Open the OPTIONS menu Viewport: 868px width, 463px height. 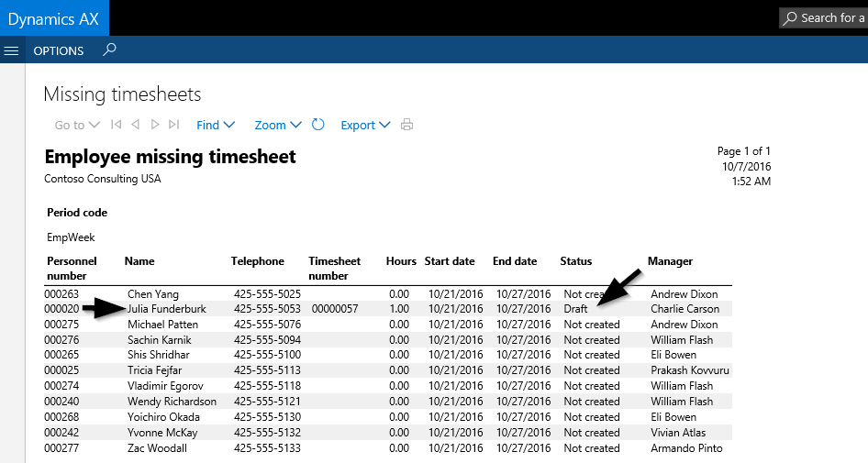[x=59, y=50]
